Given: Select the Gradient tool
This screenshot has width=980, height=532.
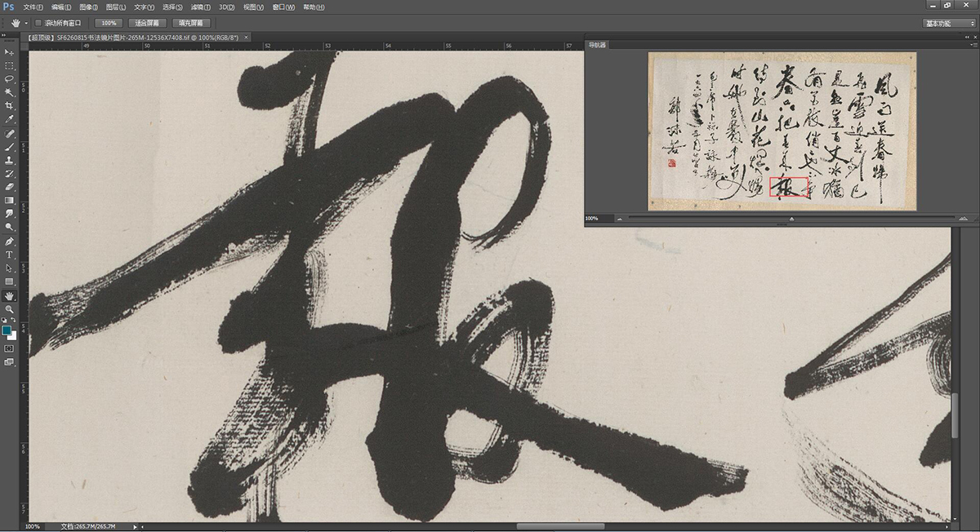Looking at the screenshot, I should click(x=9, y=200).
